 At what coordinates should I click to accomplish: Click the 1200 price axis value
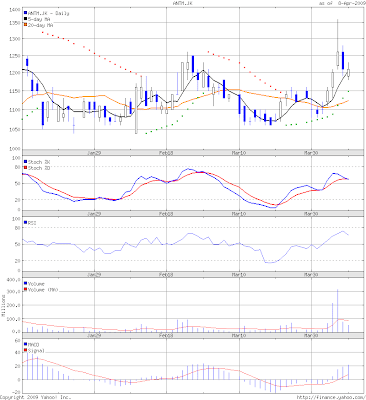pyautogui.click(x=15, y=73)
